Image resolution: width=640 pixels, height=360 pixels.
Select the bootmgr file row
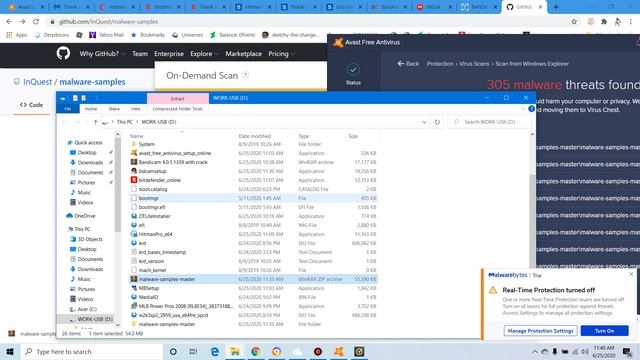tap(253, 198)
